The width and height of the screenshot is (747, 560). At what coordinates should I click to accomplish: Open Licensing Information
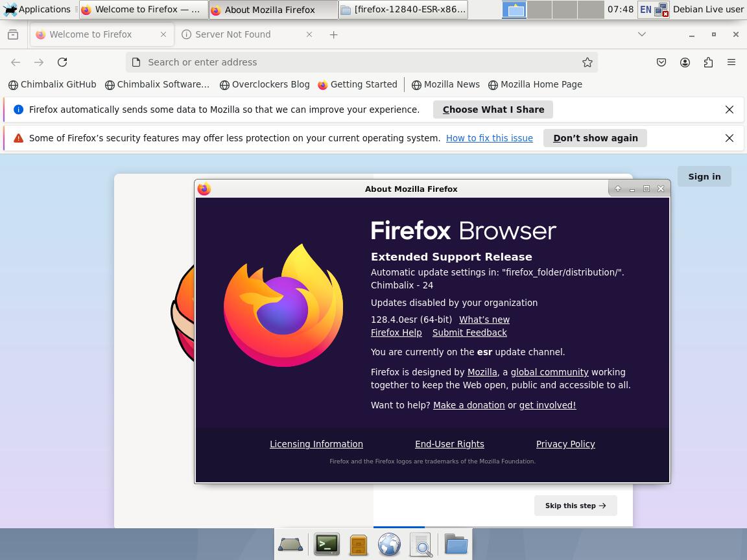(x=316, y=444)
